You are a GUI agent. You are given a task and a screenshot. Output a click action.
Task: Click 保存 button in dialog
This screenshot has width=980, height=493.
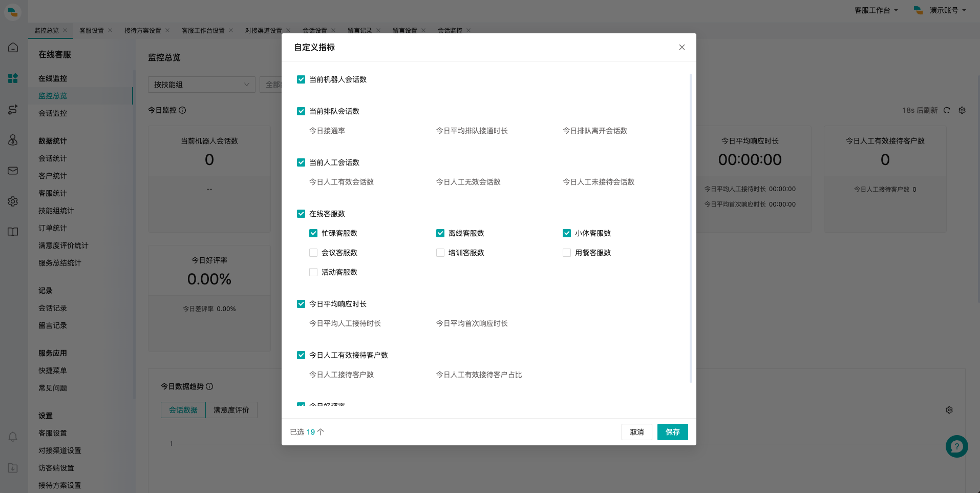coord(673,432)
